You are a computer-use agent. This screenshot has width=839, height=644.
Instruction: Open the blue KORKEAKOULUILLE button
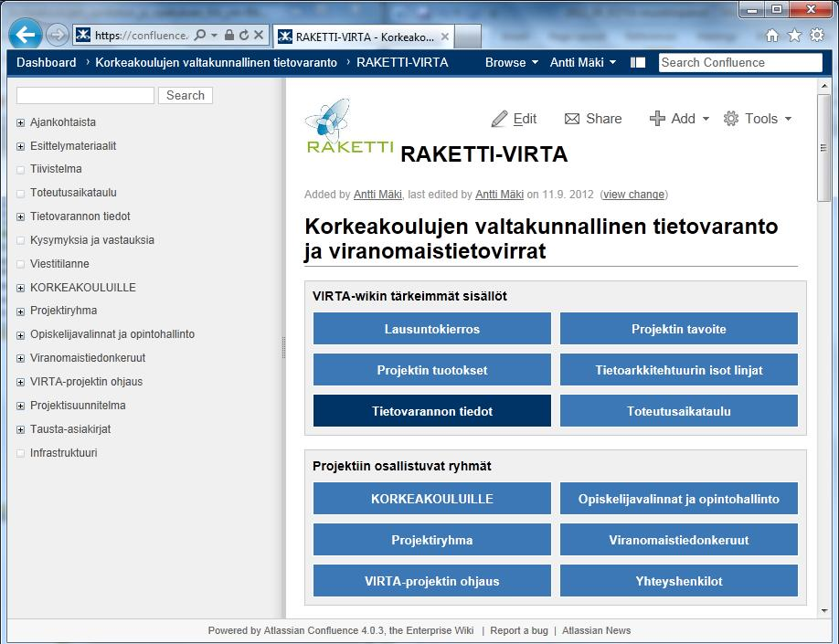coord(431,499)
